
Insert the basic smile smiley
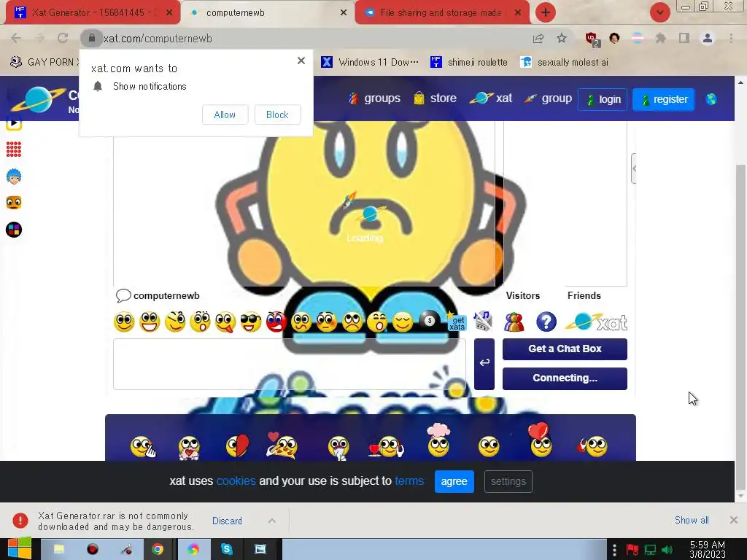(124, 322)
